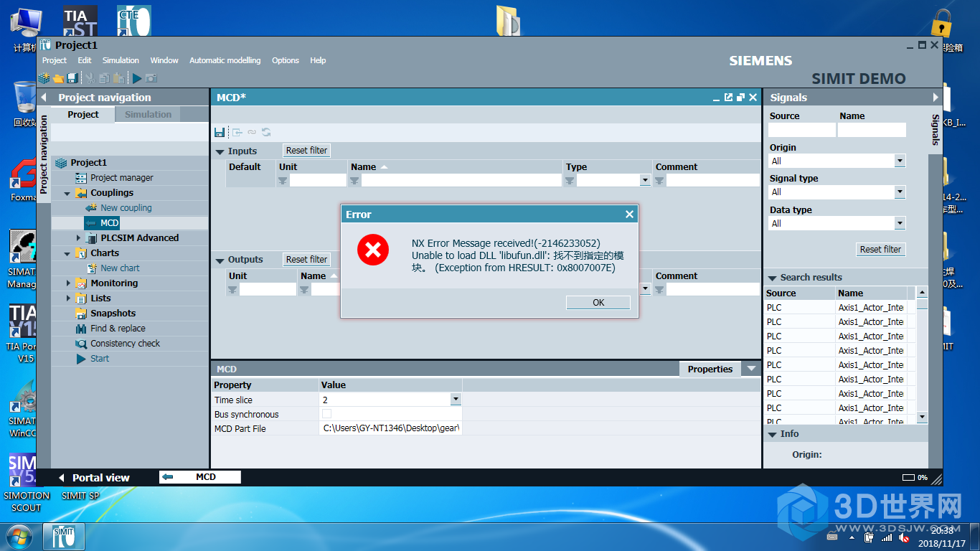Click Reset filter in the Outputs section

click(306, 260)
